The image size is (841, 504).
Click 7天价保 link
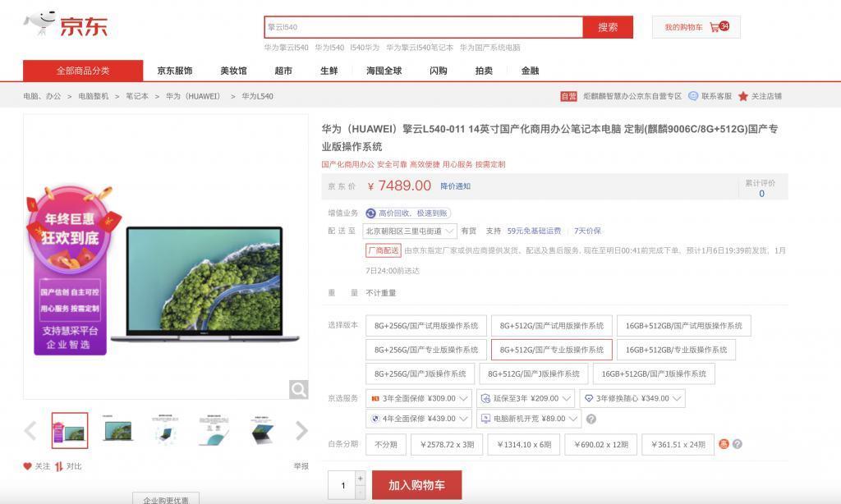pyautogui.click(x=587, y=231)
